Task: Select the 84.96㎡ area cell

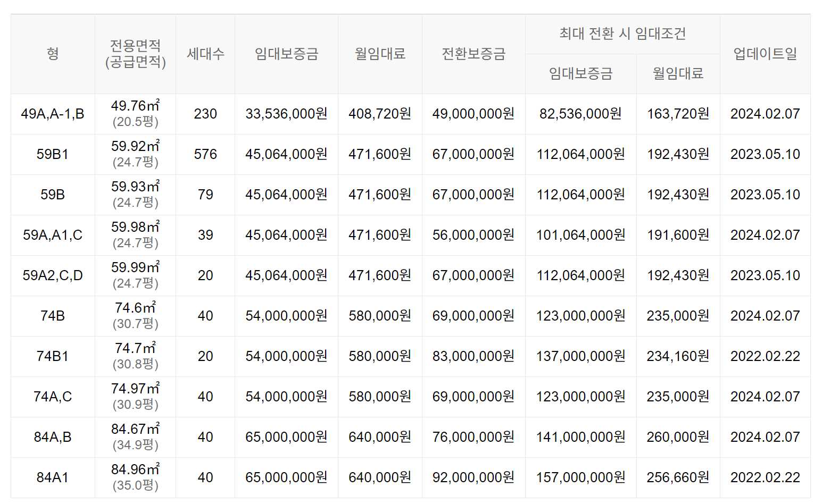Action: click(135, 477)
